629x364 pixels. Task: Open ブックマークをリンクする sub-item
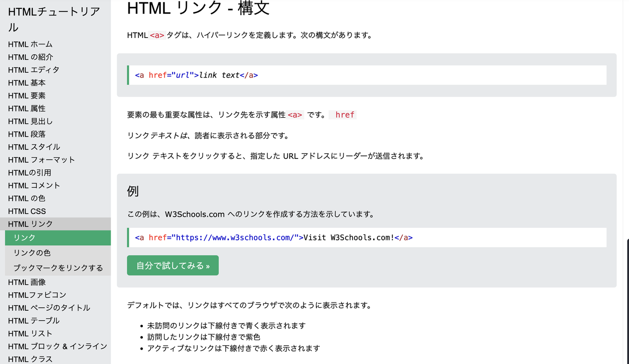[58, 268]
